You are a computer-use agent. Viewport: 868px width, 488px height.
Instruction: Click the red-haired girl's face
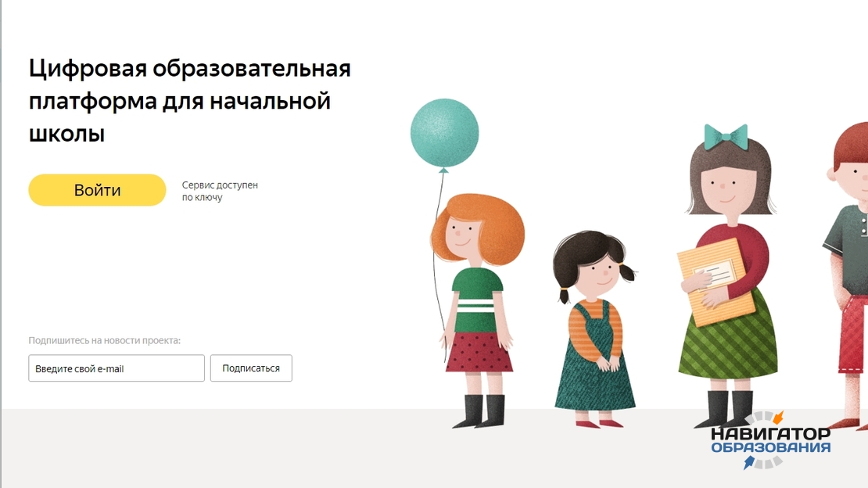[x=461, y=235]
